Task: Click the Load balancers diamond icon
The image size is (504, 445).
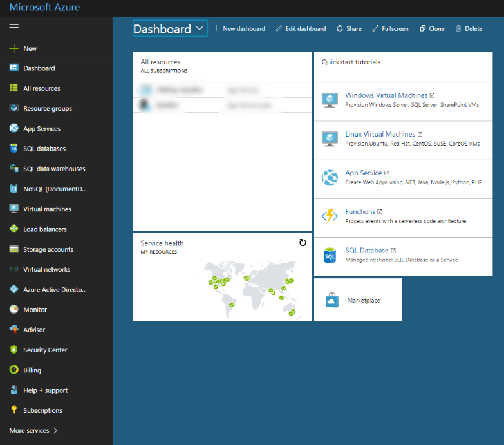Action: (14, 229)
